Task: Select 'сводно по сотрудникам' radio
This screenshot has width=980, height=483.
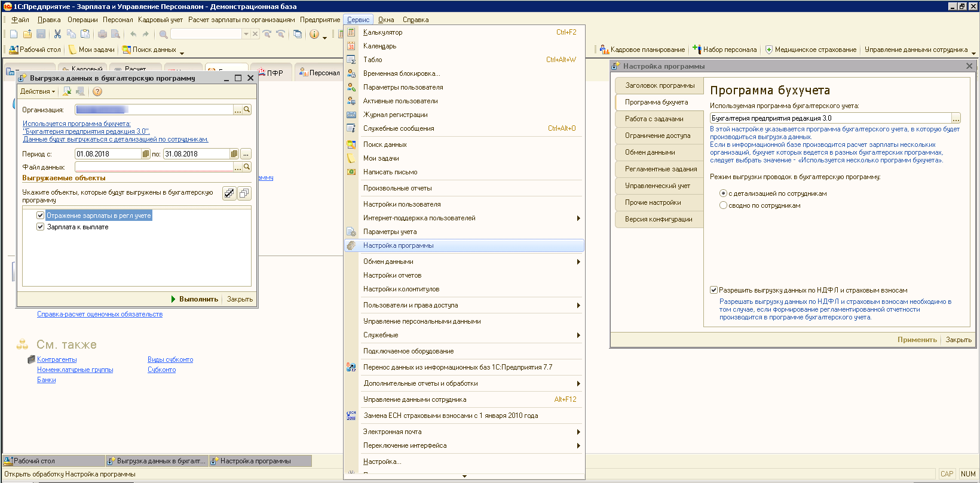Action: pyautogui.click(x=723, y=205)
